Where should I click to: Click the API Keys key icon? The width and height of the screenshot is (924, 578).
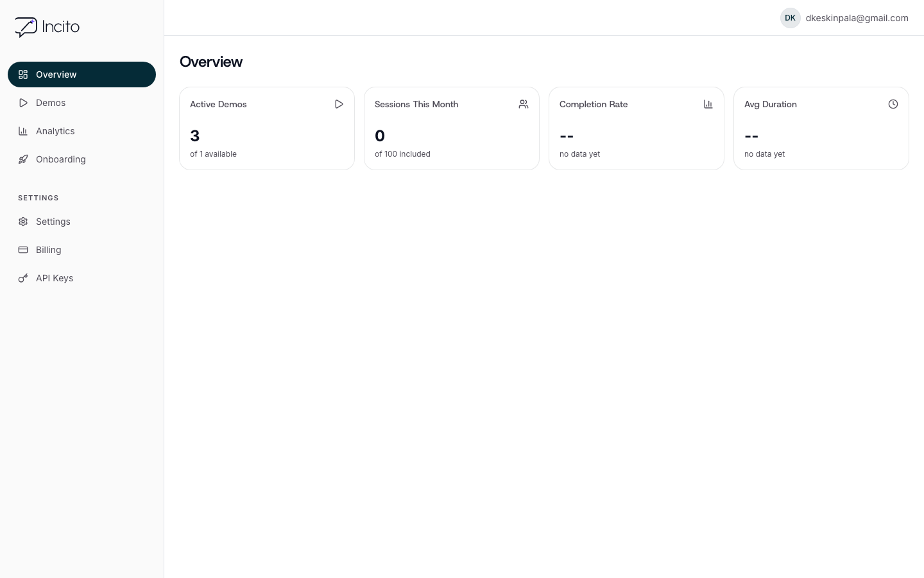coord(23,278)
